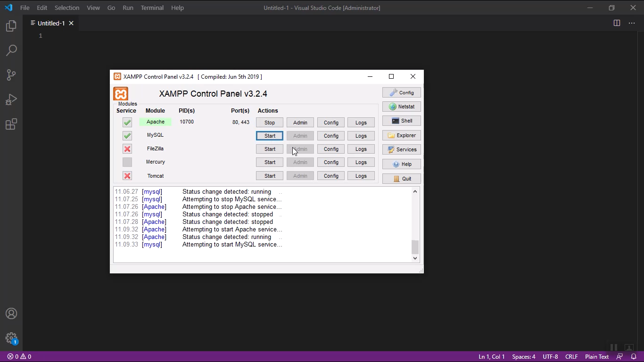Toggle the FileZilla service checkbox

point(127,149)
